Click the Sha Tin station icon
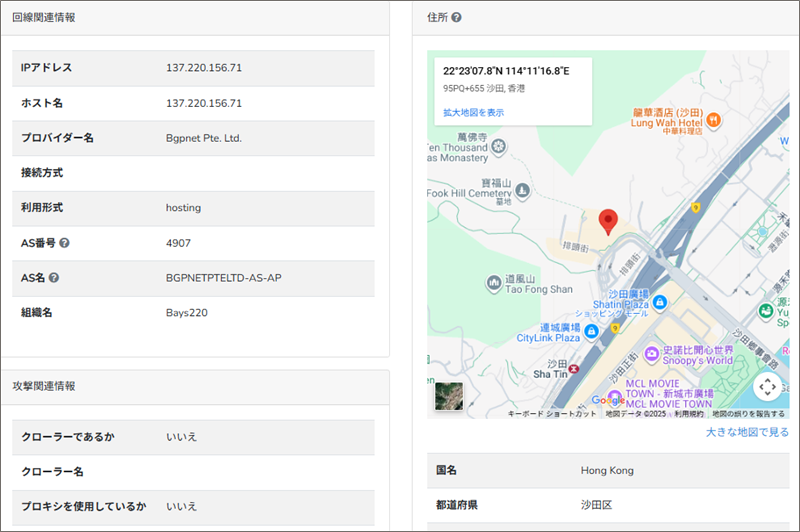 pyautogui.click(x=572, y=369)
